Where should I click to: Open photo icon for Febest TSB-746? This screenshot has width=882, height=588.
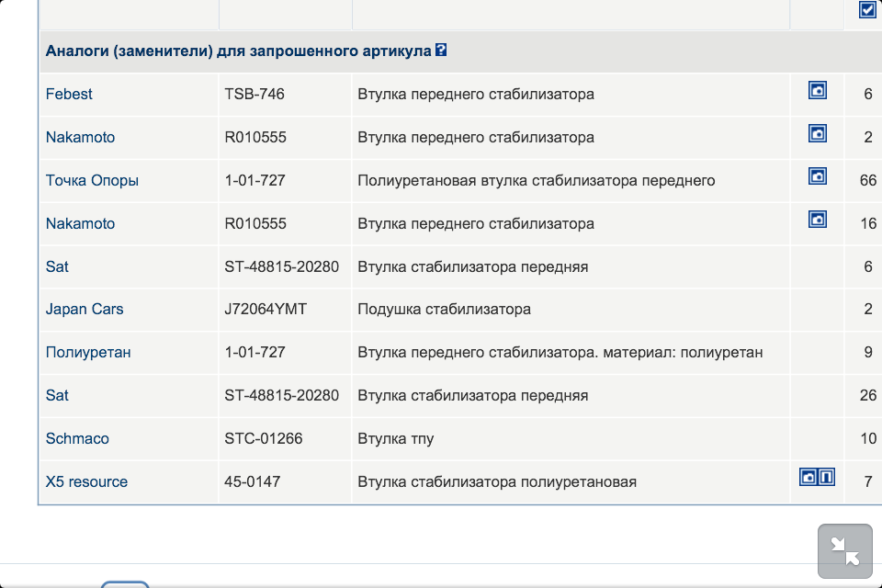(817, 90)
